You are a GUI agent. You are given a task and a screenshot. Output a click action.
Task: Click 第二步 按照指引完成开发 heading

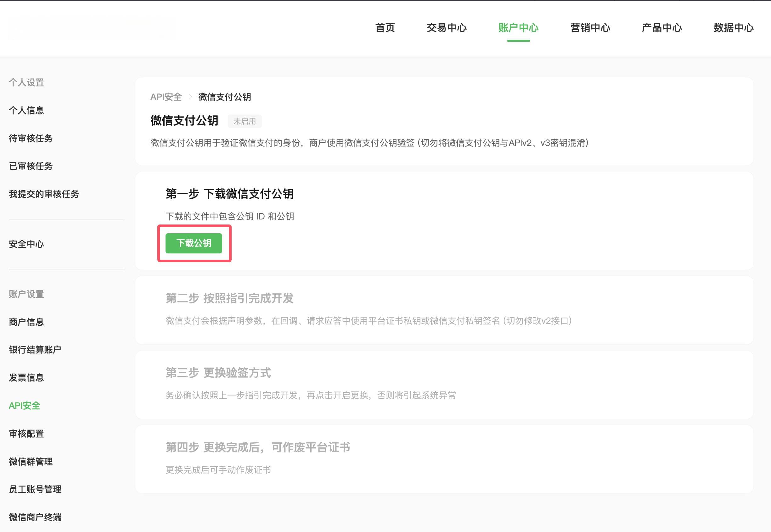(229, 298)
